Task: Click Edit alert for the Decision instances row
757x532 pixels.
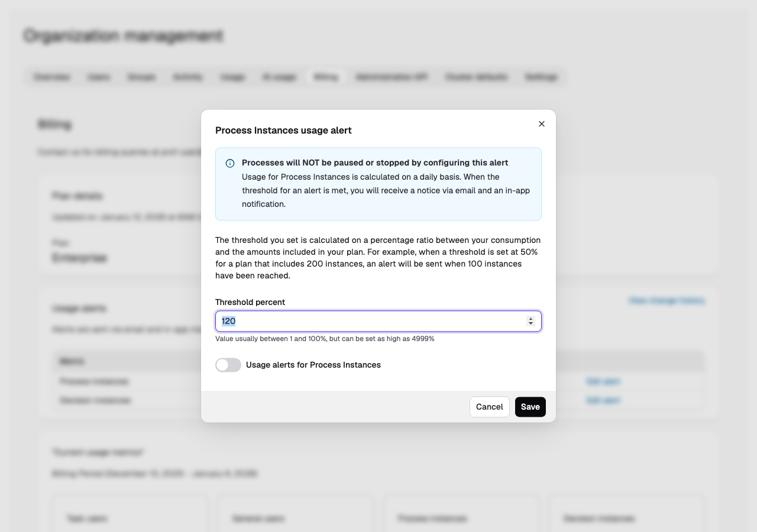Action: (x=603, y=400)
